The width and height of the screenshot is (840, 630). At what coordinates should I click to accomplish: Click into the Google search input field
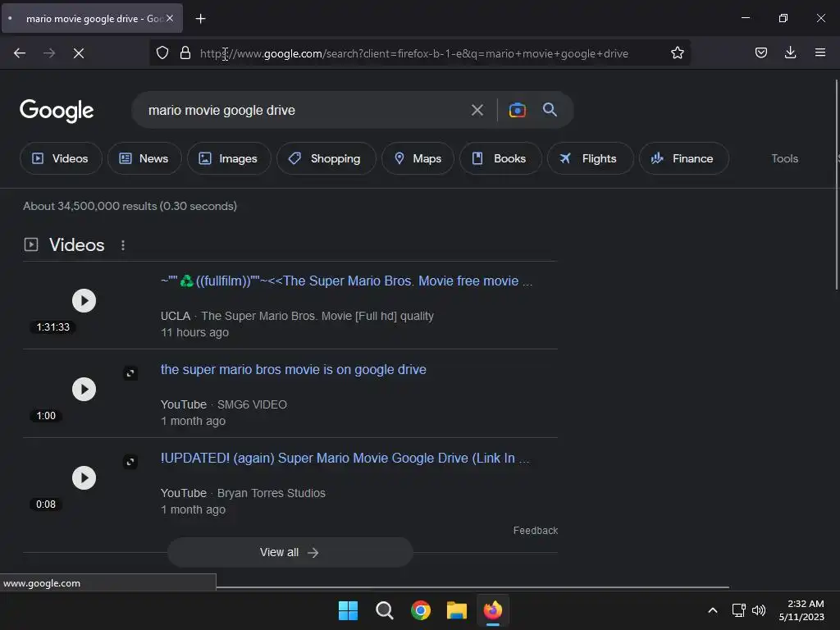click(303, 111)
